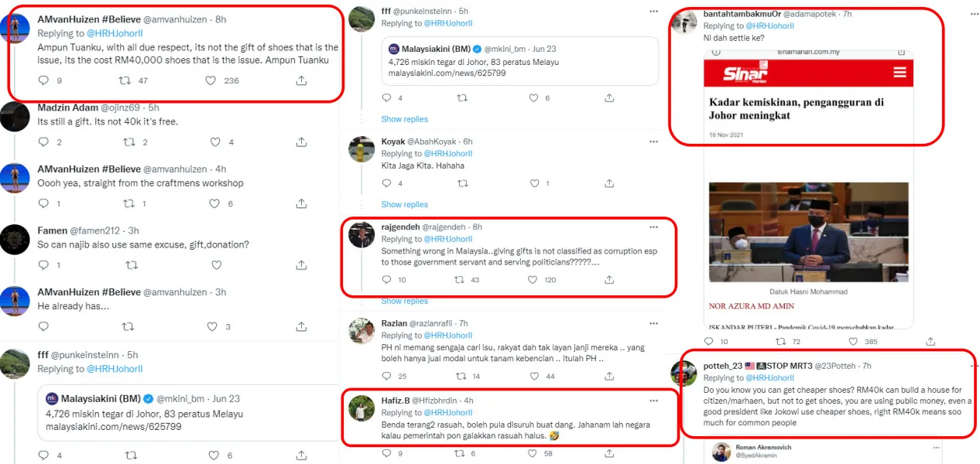
Task: Expand 'Show replies' under Koyak's tweet
Action: pyautogui.click(x=404, y=205)
